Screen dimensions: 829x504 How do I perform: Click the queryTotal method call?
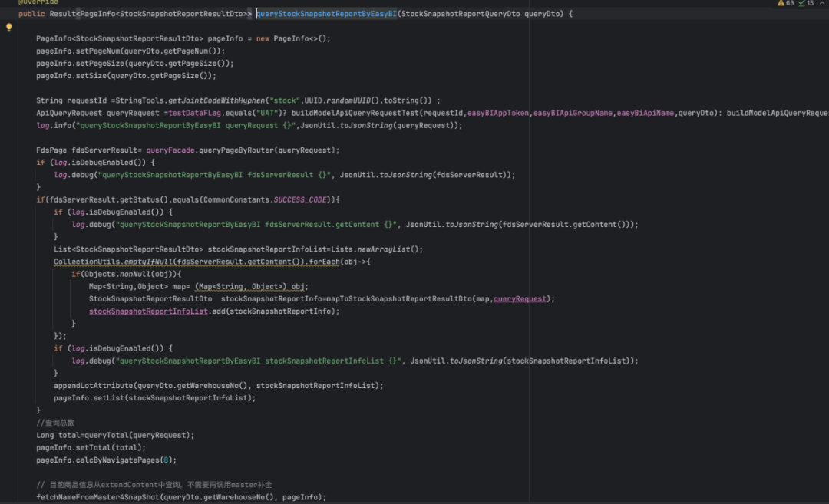pyautogui.click(x=107, y=435)
